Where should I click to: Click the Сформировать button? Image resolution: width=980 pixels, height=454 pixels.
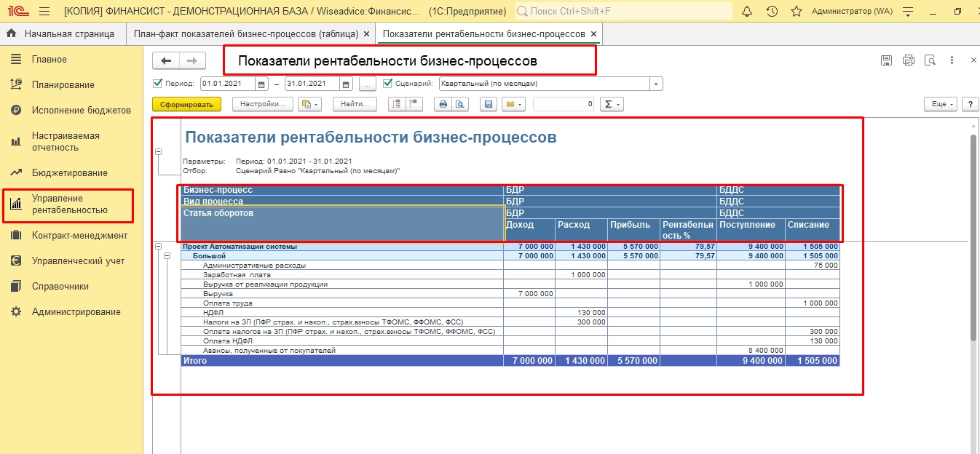pos(186,104)
